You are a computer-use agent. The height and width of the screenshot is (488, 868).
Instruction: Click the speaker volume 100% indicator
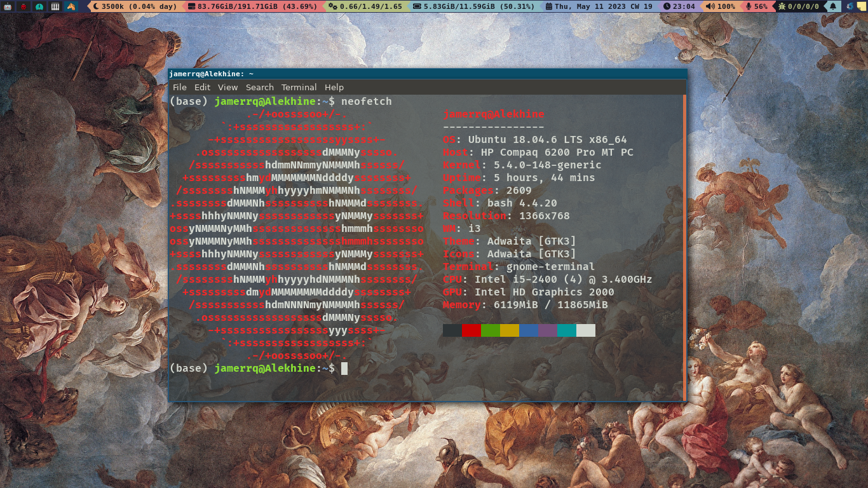tap(720, 6)
